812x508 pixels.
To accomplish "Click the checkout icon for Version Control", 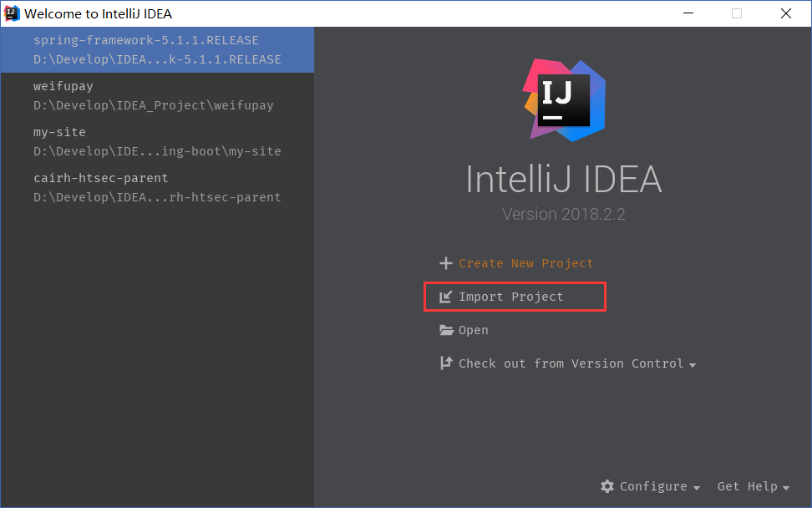I will 446,363.
